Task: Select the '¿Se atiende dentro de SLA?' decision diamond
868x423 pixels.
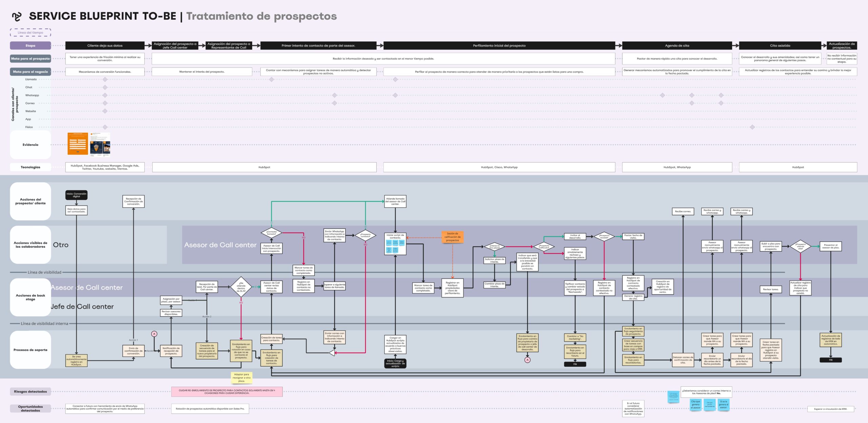Action: click(241, 287)
